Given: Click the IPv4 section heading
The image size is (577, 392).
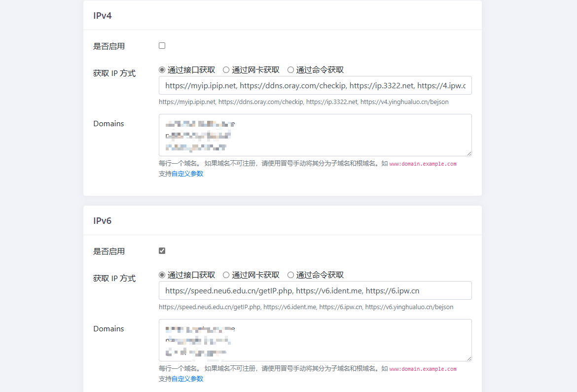Looking at the screenshot, I should tap(102, 15).
